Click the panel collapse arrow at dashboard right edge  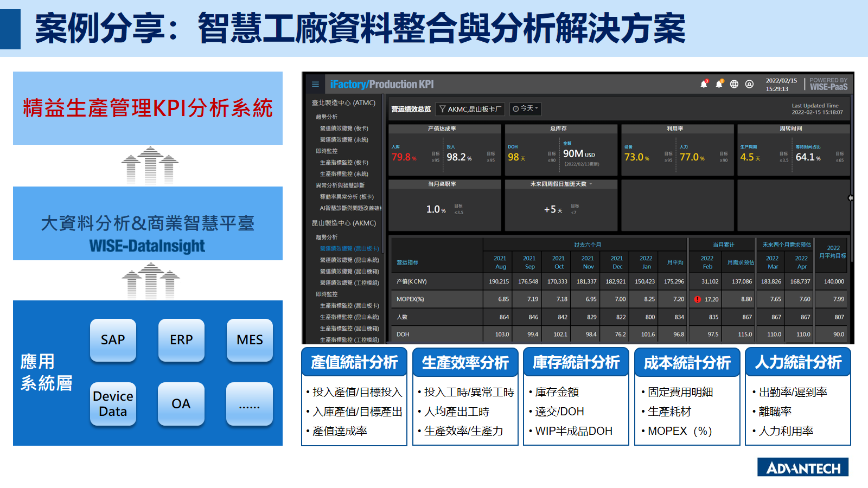[851, 198]
